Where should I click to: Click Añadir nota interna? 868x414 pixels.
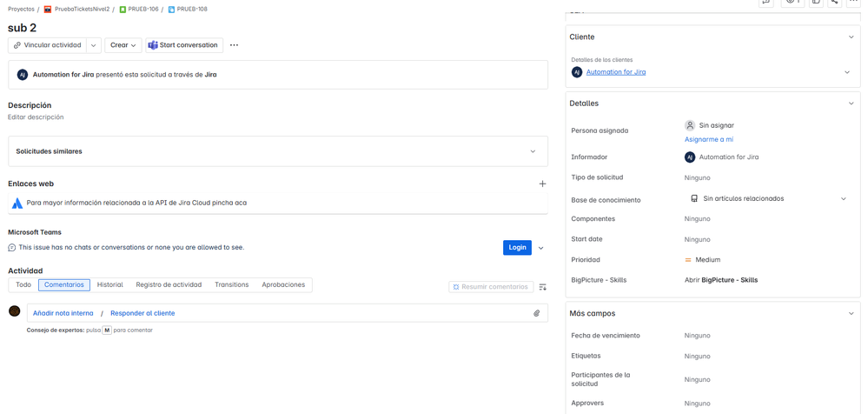click(x=63, y=313)
